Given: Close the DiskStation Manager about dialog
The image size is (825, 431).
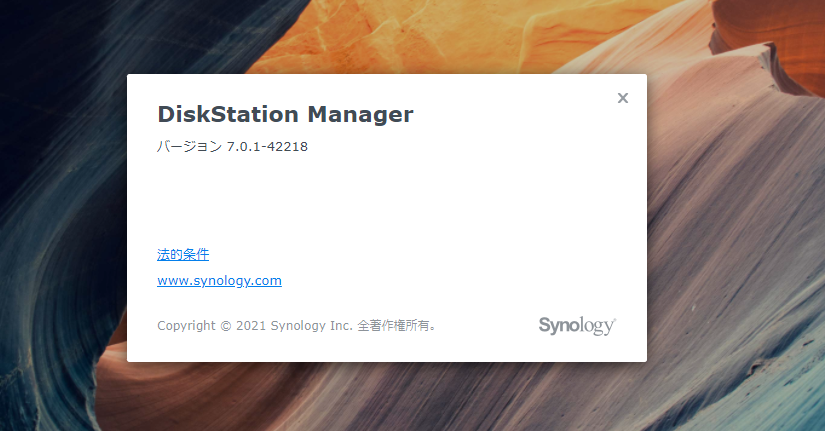Looking at the screenshot, I should [622, 98].
